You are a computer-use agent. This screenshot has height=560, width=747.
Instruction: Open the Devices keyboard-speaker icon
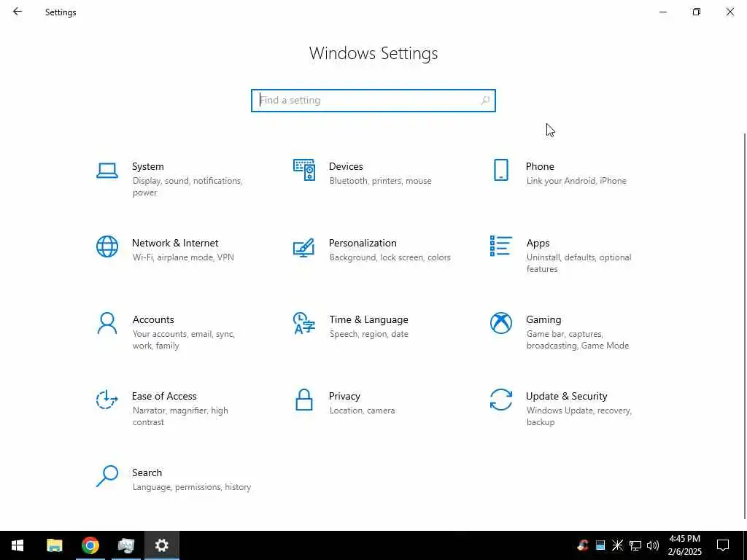click(x=304, y=170)
